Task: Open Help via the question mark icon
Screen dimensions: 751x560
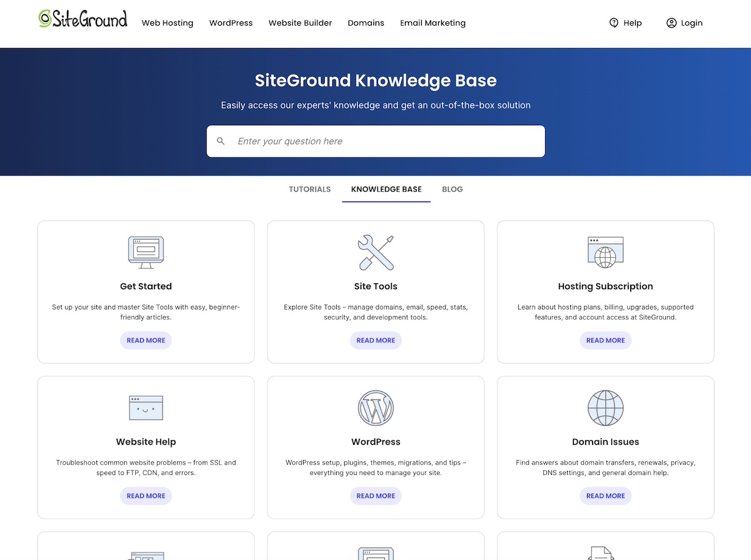Action: click(614, 23)
